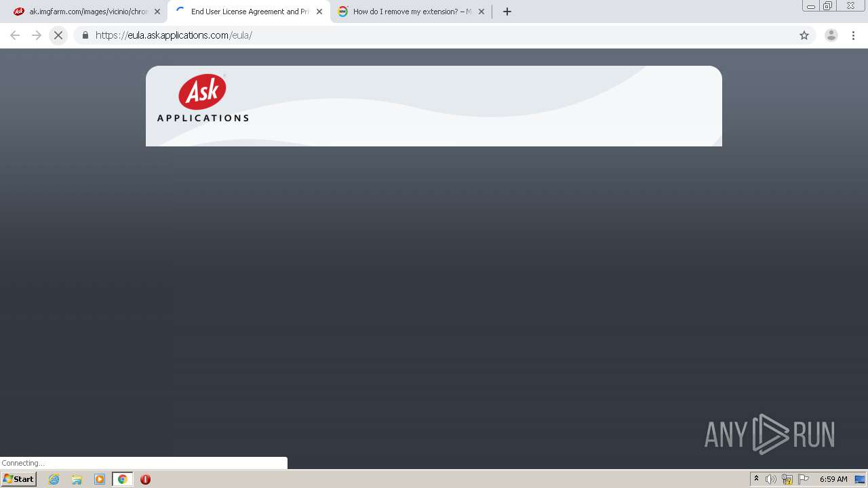Restore down the Chrome window

828,6
